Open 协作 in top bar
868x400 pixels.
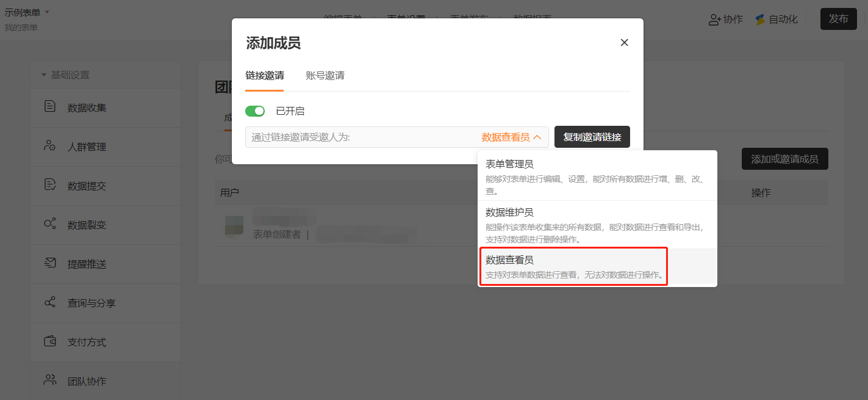(725, 20)
